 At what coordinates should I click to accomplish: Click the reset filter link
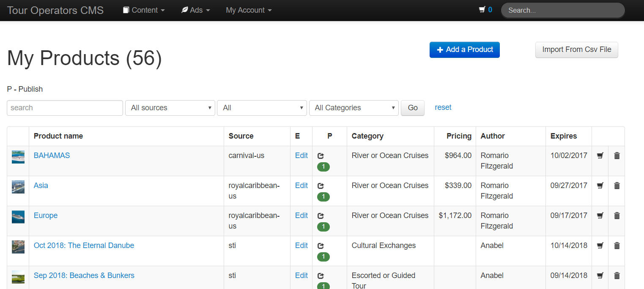pyautogui.click(x=443, y=107)
